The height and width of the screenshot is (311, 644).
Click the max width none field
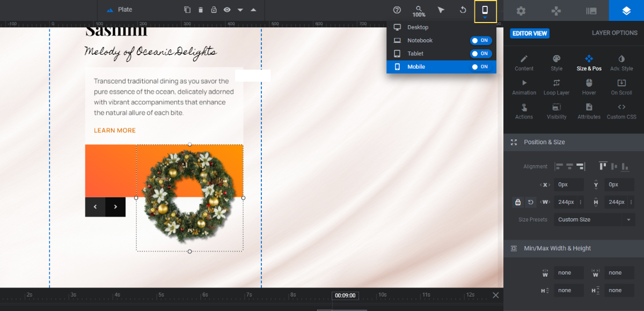pyautogui.click(x=619, y=273)
